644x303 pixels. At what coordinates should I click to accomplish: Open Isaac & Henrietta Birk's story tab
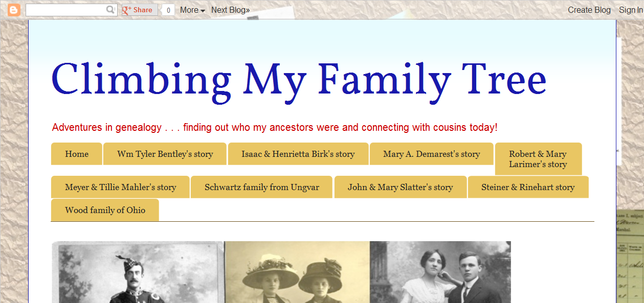tap(298, 153)
